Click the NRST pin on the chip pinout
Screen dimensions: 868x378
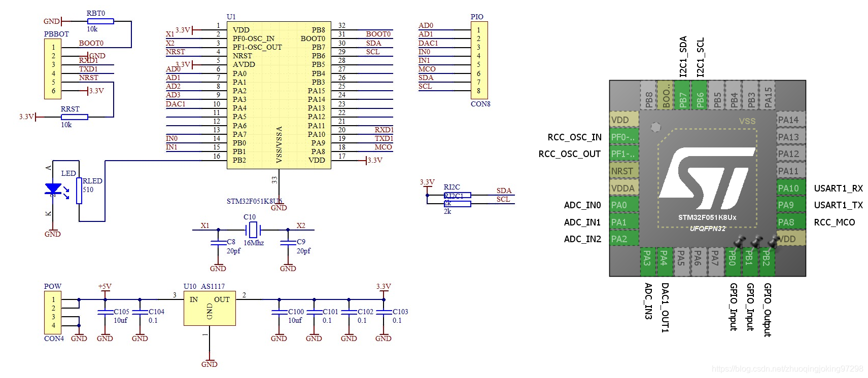coord(624,171)
